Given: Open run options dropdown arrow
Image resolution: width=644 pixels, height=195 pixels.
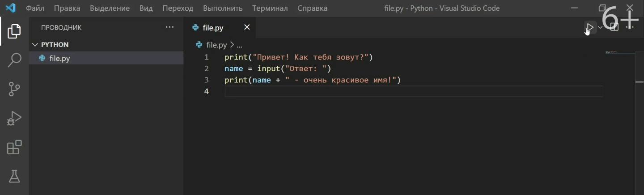Looking at the screenshot, I should [x=600, y=27].
